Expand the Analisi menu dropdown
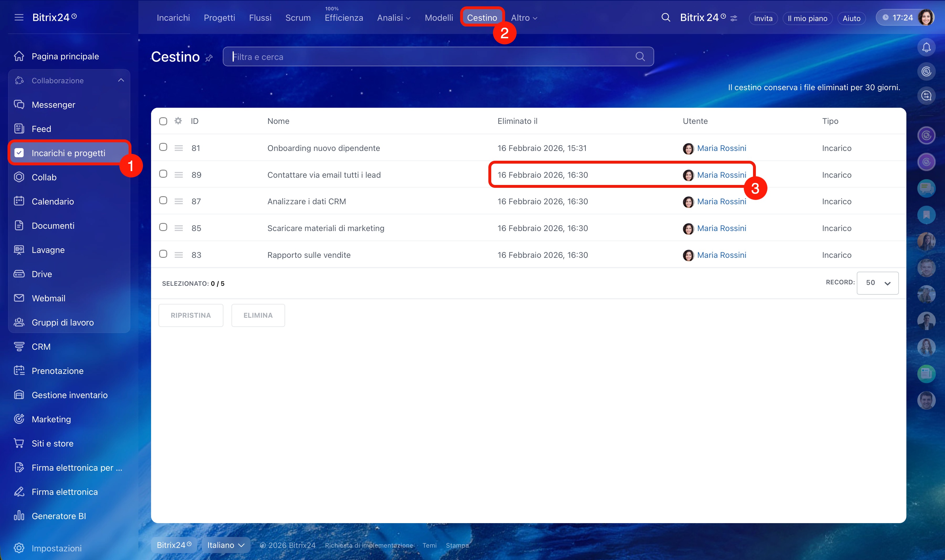 pos(394,18)
